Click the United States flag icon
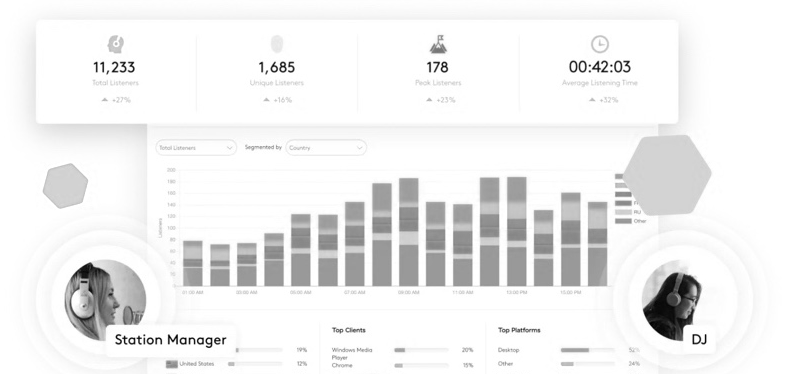Screen dimensions: 787x374 (172, 364)
